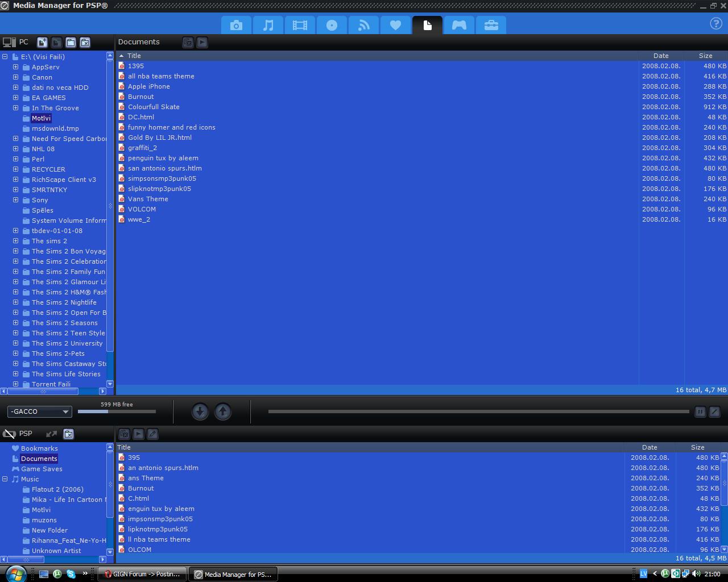728x582 pixels.
Task: Open the toolbox Tools tab
Action: 491,25
